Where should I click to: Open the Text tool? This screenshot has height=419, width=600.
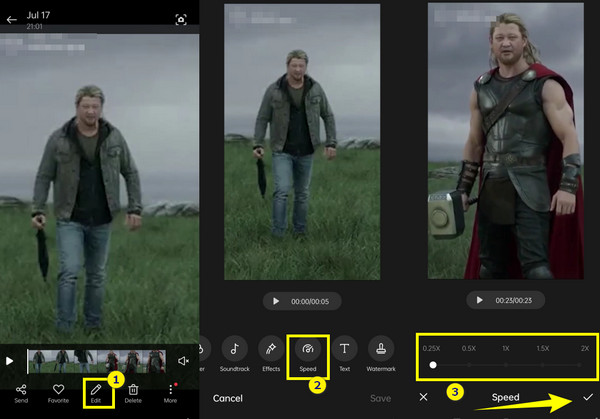tap(344, 354)
